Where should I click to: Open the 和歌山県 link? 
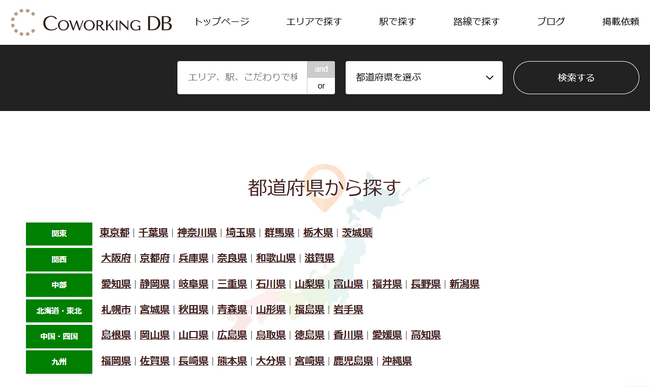coord(276,258)
